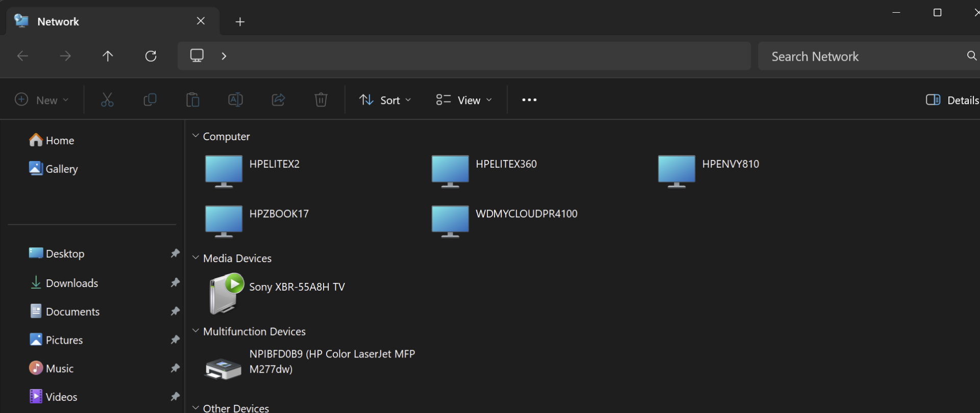Open the New item dropdown

click(42, 100)
